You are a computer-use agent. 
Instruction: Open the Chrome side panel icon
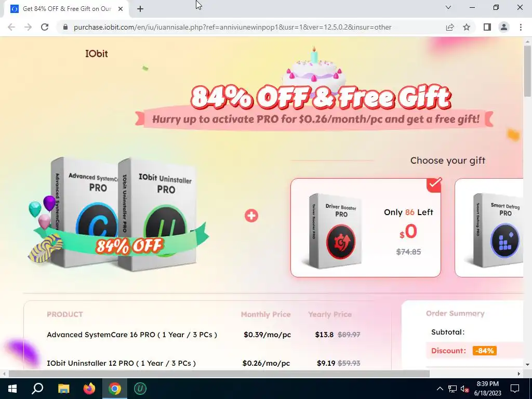pos(487,27)
